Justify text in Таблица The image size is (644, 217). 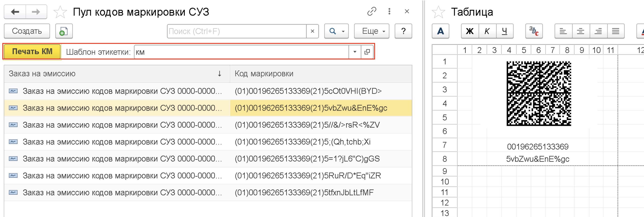coord(616,31)
